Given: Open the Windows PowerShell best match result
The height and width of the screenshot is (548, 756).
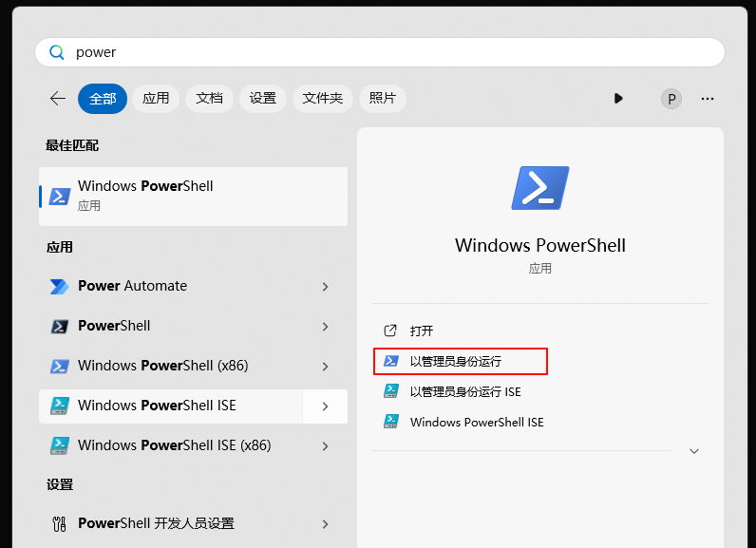Looking at the screenshot, I should click(x=194, y=197).
